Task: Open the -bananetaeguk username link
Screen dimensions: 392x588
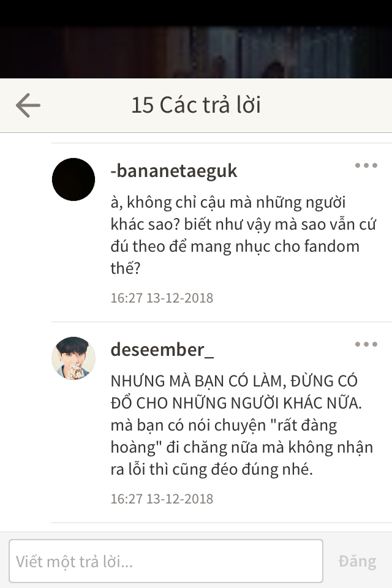Action: pos(174,171)
